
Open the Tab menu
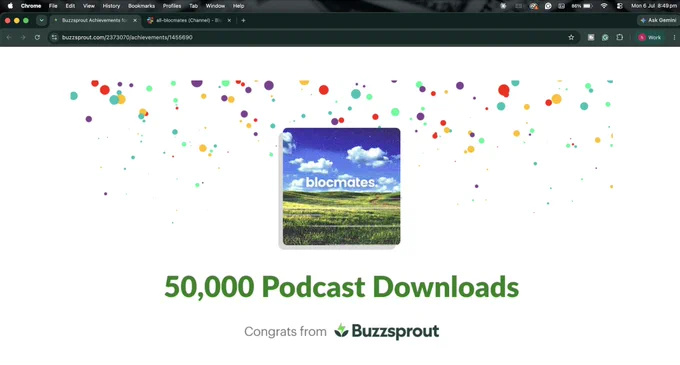point(193,6)
